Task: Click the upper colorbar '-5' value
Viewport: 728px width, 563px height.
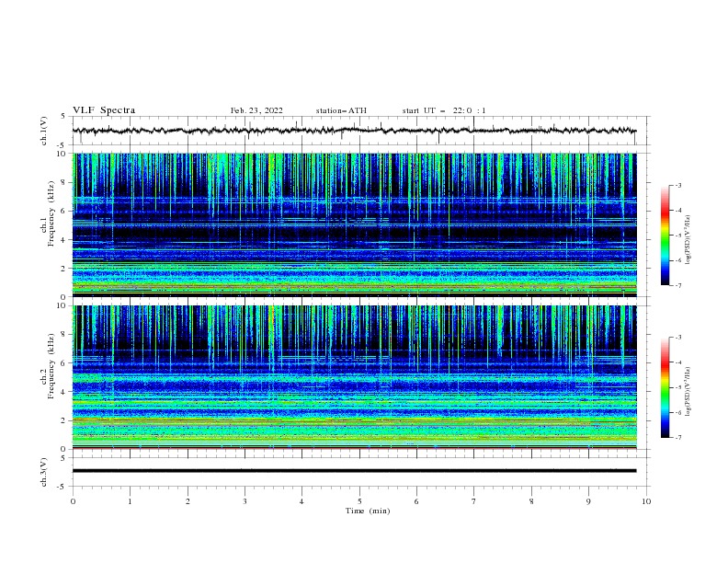Action: coord(677,236)
